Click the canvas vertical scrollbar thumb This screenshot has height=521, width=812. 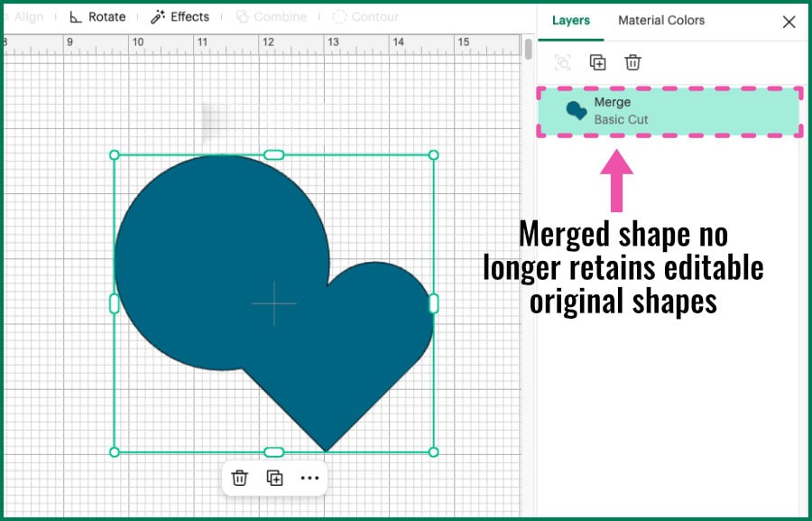(x=528, y=50)
